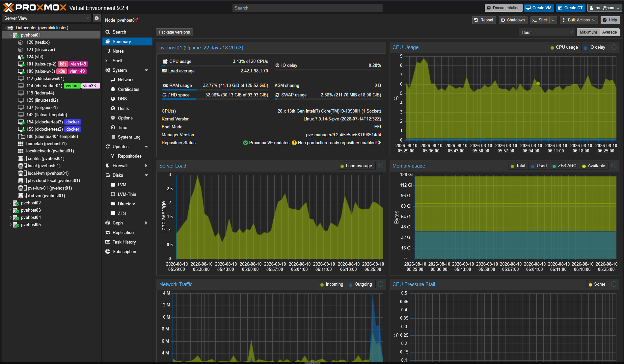Viewport: 624px width, 364px height.
Task: Expand the Firewall submenu arrow
Action: tap(146, 166)
